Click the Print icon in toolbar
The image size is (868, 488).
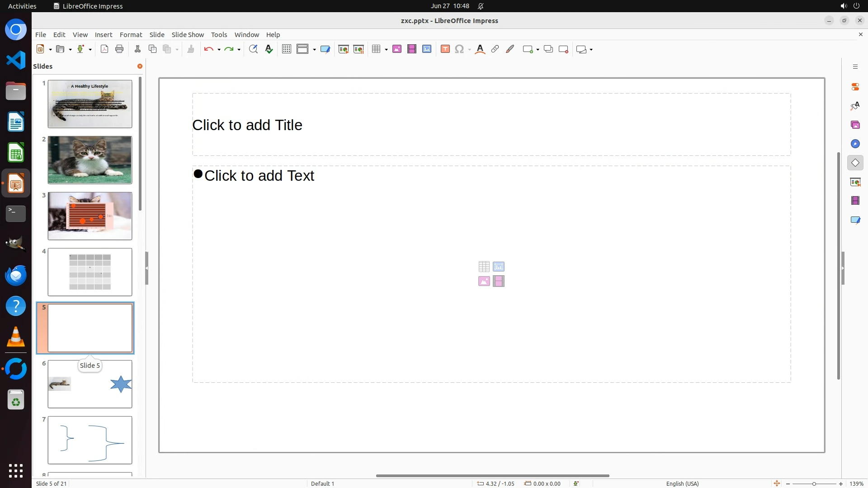(x=119, y=49)
